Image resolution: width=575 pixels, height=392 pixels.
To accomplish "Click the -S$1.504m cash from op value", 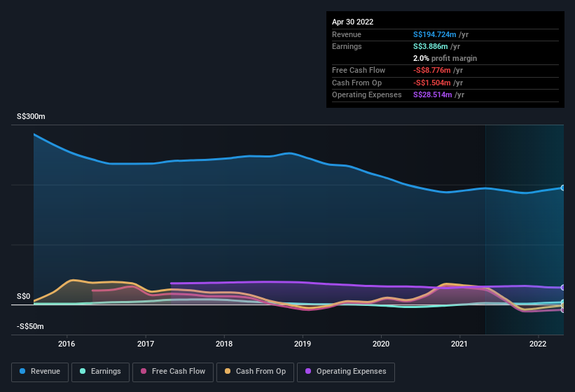I will coord(431,83).
